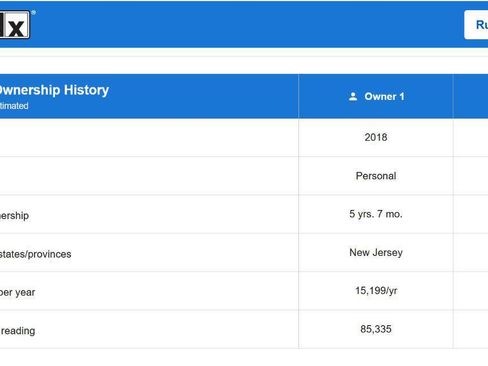The width and height of the screenshot is (488, 366).
Task: Click the Owner 1 person icon
Action: point(353,97)
